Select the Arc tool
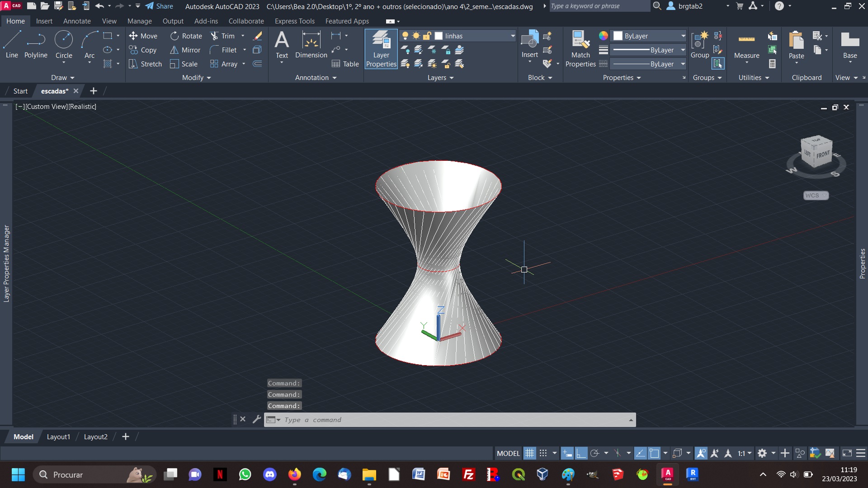 click(x=90, y=44)
